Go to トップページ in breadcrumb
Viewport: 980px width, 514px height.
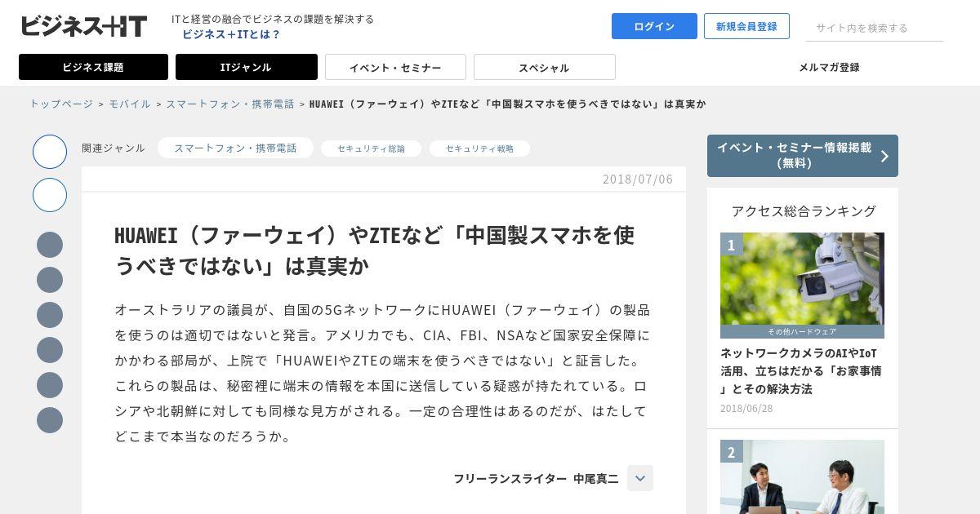(x=61, y=104)
